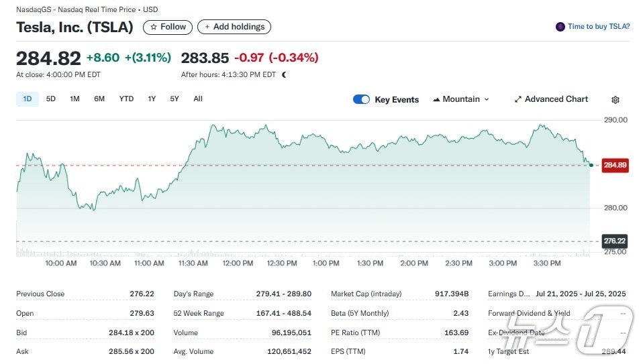Select the 1D time range tab

click(x=28, y=99)
